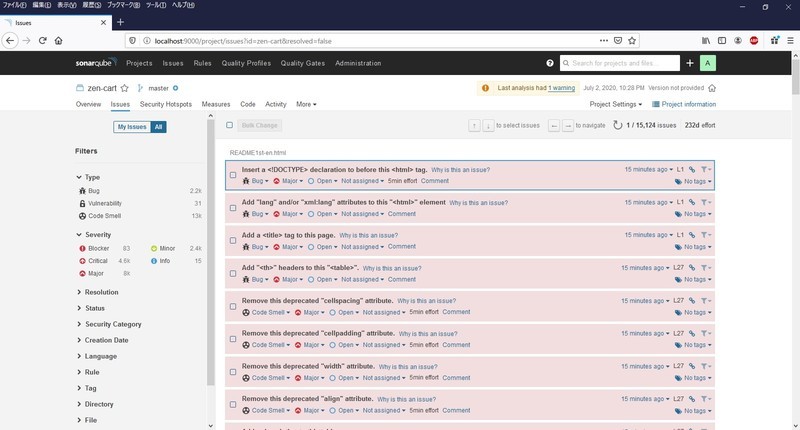Open filter icon on DOCTYPE issue

click(706, 169)
